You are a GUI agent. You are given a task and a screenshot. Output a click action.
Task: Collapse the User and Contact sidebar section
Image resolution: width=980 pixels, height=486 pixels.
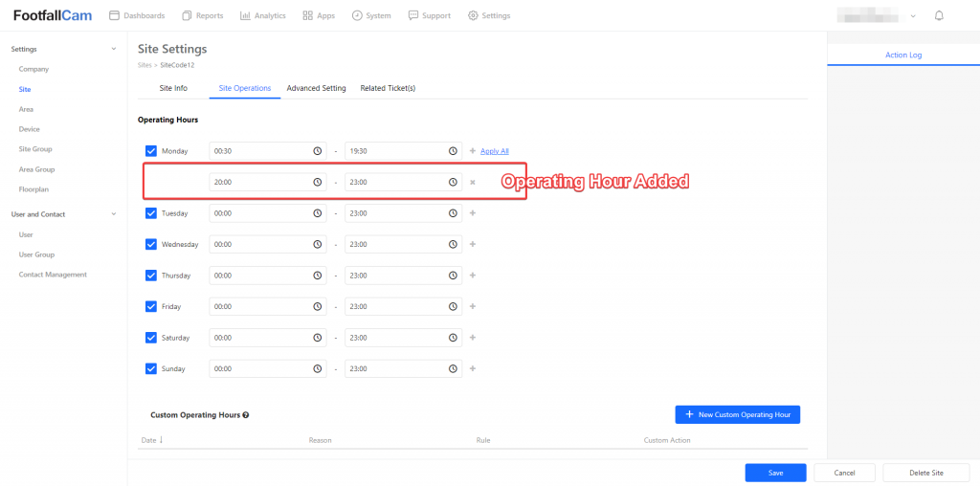[114, 214]
